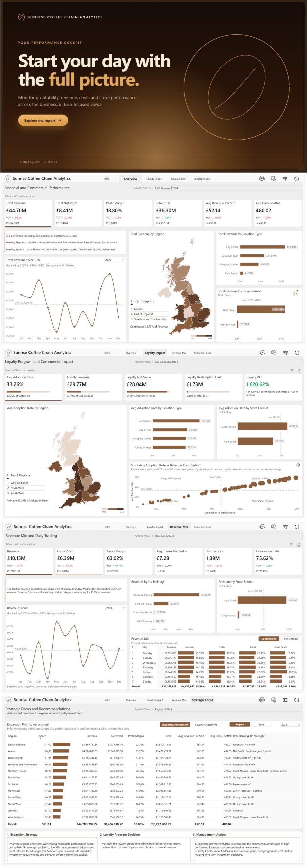Screen dimensions: 307x868
Task: Switch Revenue Mix table to Contribution view
Action: (269, 639)
